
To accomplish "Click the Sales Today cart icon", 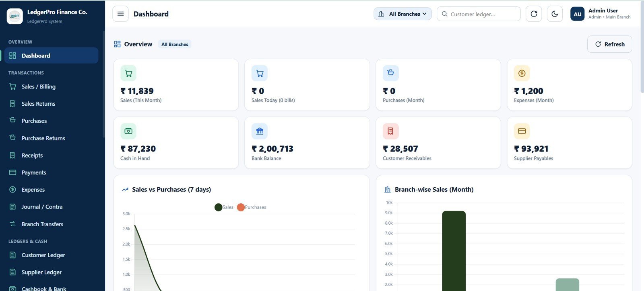I will [260, 73].
